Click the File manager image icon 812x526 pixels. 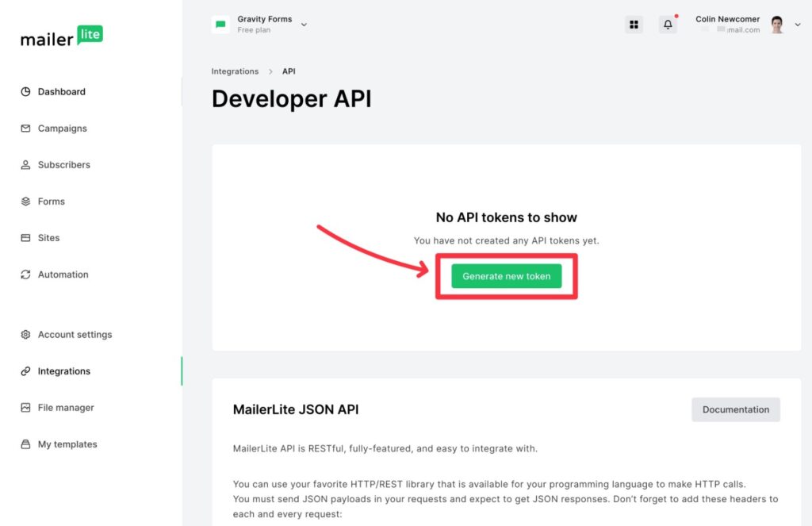pyautogui.click(x=25, y=408)
